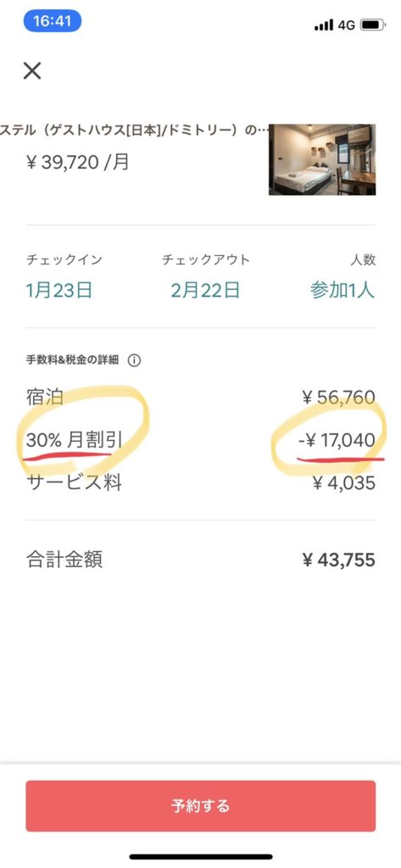The width and height of the screenshot is (401, 868).
Task: Tap the 手数料&税金の詳細 heading text
Action: tap(72, 360)
